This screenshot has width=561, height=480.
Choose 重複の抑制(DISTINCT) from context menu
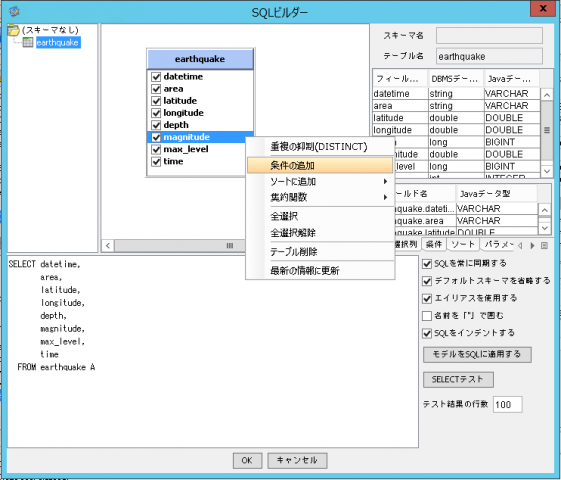(x=320, y=147)
